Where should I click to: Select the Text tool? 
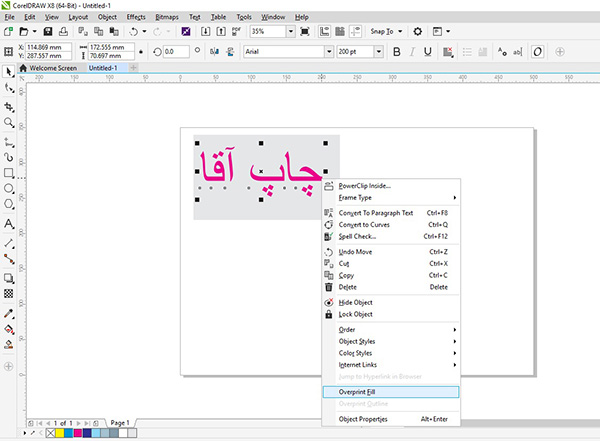(x=9, y=224)
